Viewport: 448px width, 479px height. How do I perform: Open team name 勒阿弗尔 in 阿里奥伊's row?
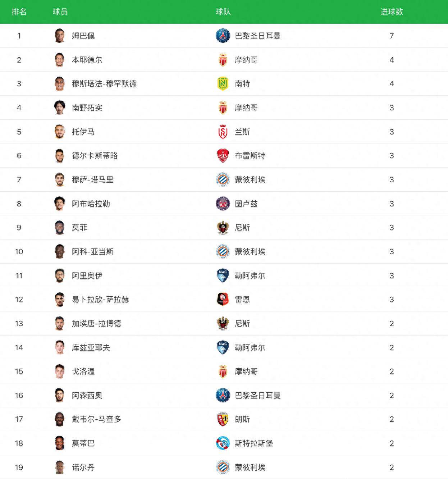(x=250, y=276)
